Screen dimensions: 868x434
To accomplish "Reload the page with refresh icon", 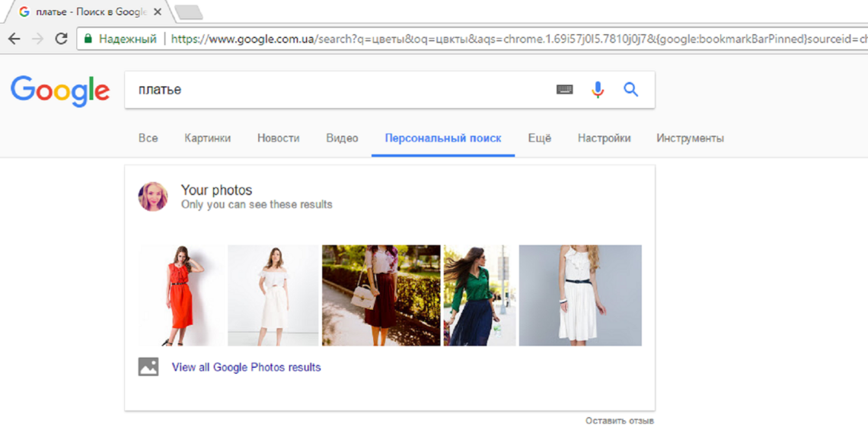I will 62,39.
